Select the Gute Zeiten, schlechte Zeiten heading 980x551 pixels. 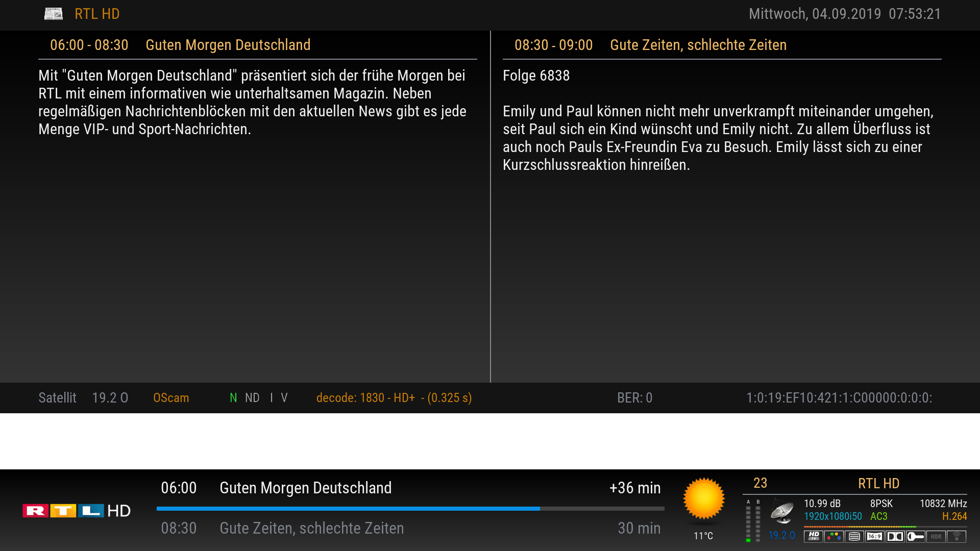[698, 45]
